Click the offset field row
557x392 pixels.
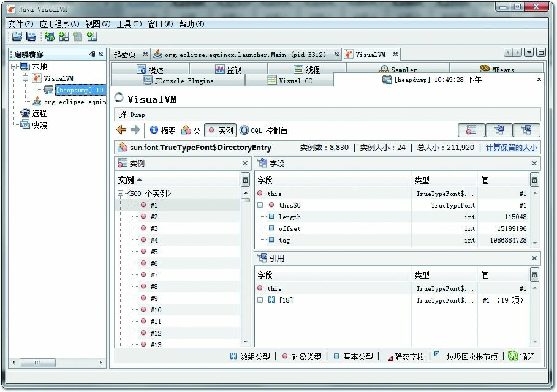point(393,228)
